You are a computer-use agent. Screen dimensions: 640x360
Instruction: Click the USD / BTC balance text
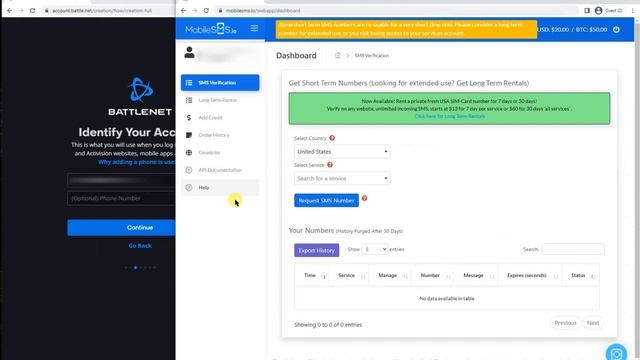pos(572,29)
